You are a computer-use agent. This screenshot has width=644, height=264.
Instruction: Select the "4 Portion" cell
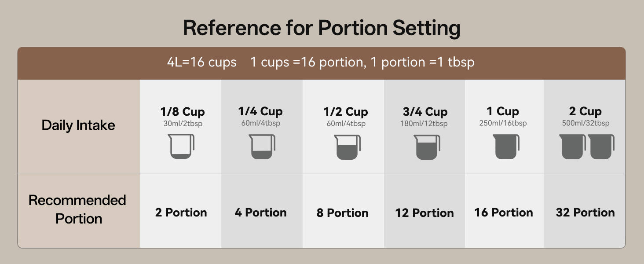pyautogui.click(x=261, y=213)
